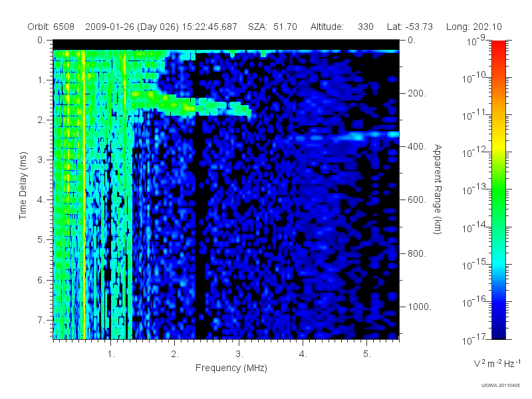532x399 pixels.
Task: Click the 'Orbit: 6508' header text
Action: pyautogui.click(x=51, y=27)
